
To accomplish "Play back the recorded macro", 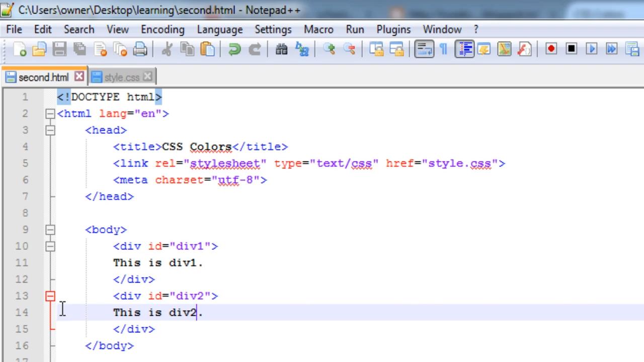I will tap(592, 49).
